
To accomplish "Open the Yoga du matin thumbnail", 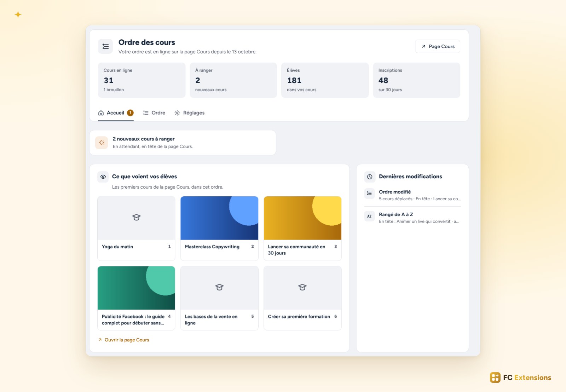I will (x=136, y=218).
